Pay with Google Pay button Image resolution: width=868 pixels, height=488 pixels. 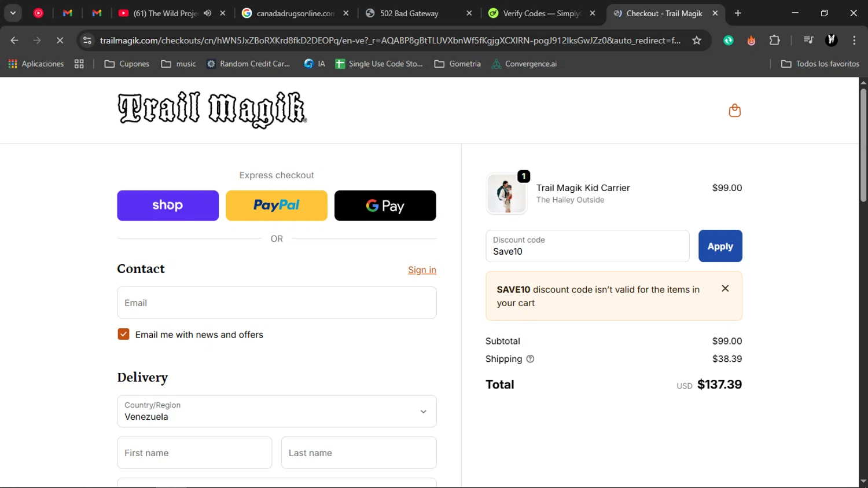[385, 206]
